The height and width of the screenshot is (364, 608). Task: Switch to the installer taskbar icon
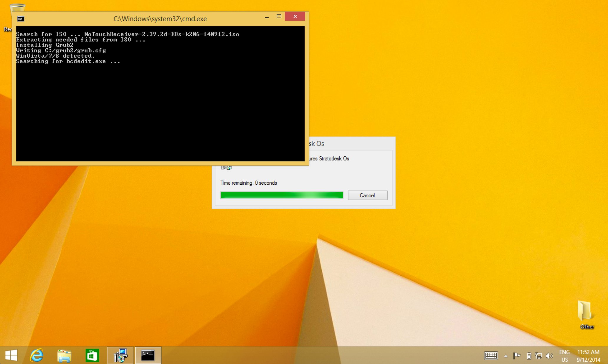[120, 355]
